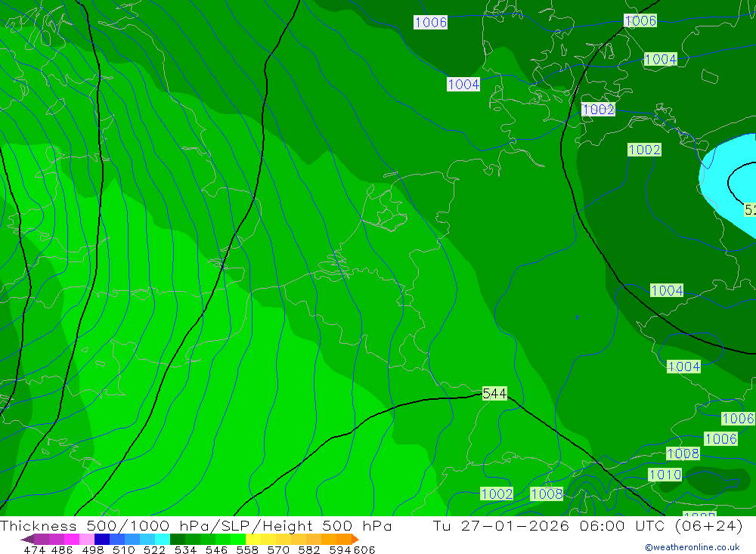Click the 534 legend value

click(x=186, y=550)
